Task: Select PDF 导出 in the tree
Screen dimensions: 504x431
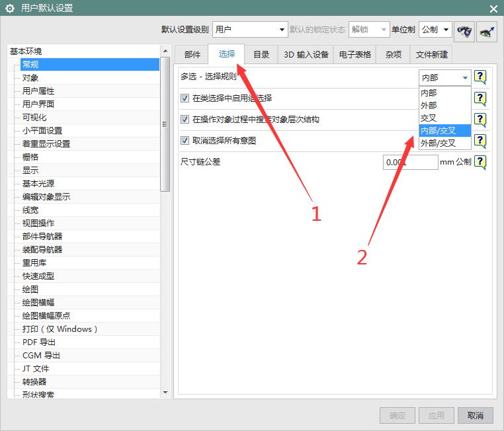Action: [39, 342]
